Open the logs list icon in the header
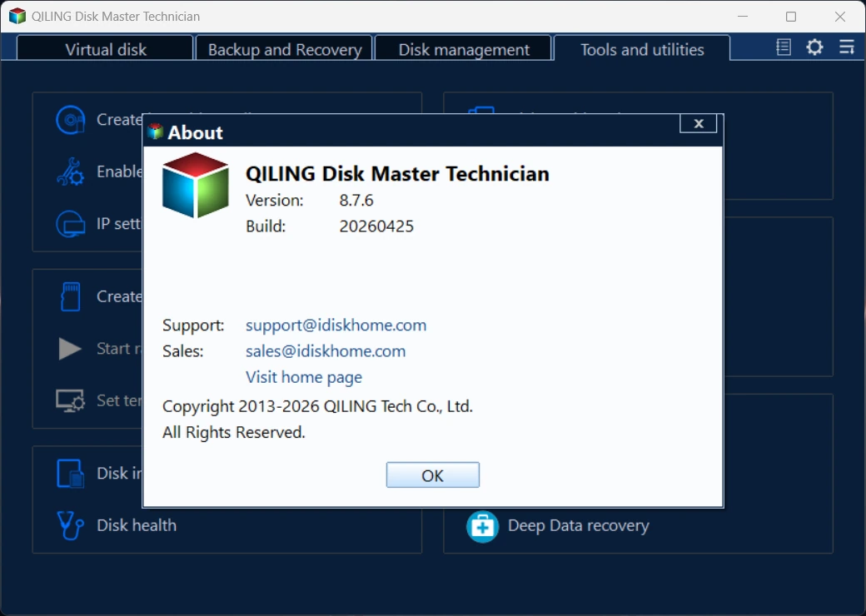Screen dimensions: 866x616 [x=784, y=47]
